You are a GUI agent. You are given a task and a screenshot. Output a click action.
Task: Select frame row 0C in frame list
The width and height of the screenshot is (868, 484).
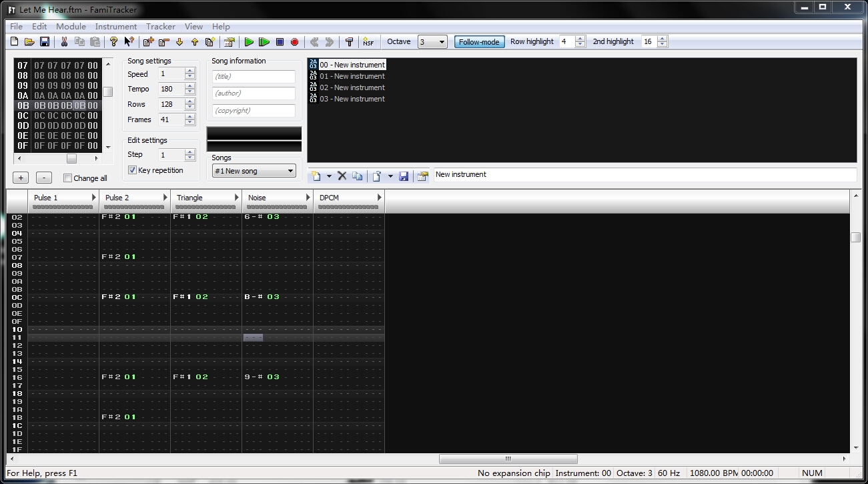click(x=57, y=115)
